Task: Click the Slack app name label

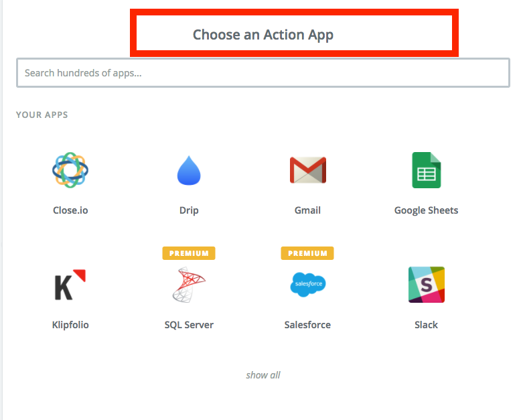Action: pyautogui.click(x=426, y=325)
